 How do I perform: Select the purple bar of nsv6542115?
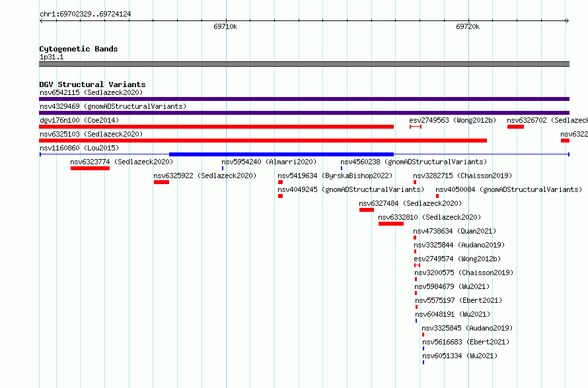coord(304,99)
